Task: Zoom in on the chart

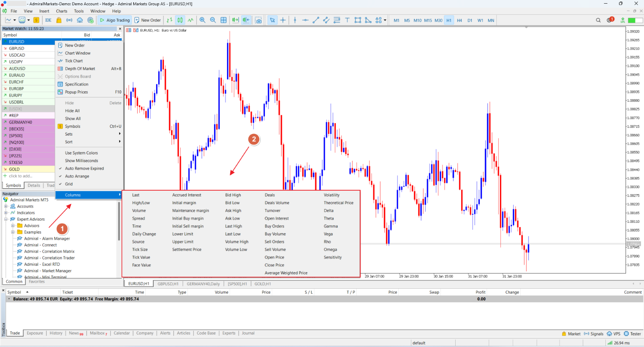Action: click(x=202, y=20)
